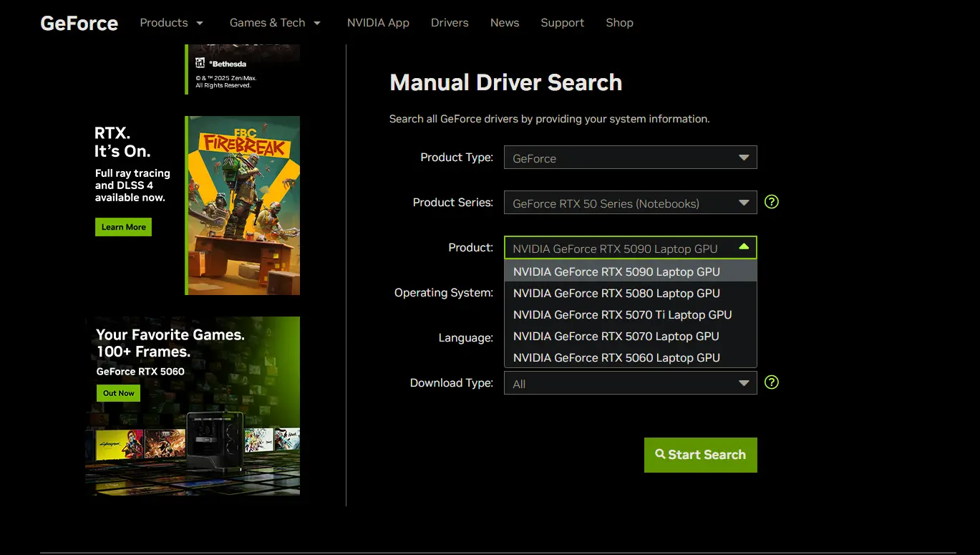Screen dimensions: 980x555
Task: Click the Operating System label
Action: [444, 293]
